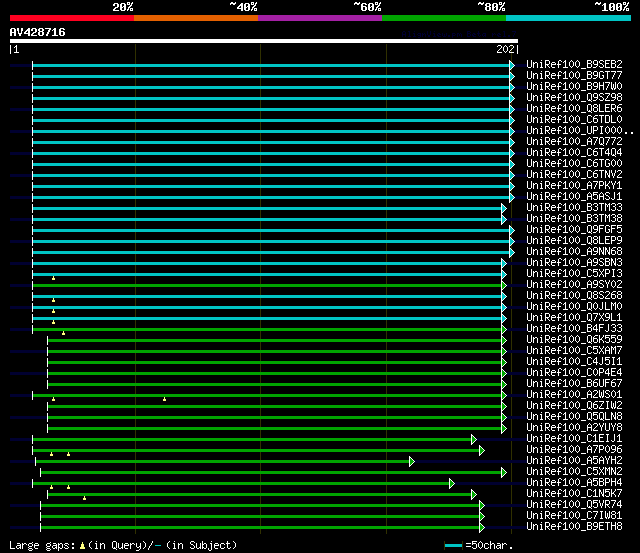Select the purple ~60% identity legend segment
The height and width of the screenshot is (553, 640).
pyautogui.click(x=320, y=18)
